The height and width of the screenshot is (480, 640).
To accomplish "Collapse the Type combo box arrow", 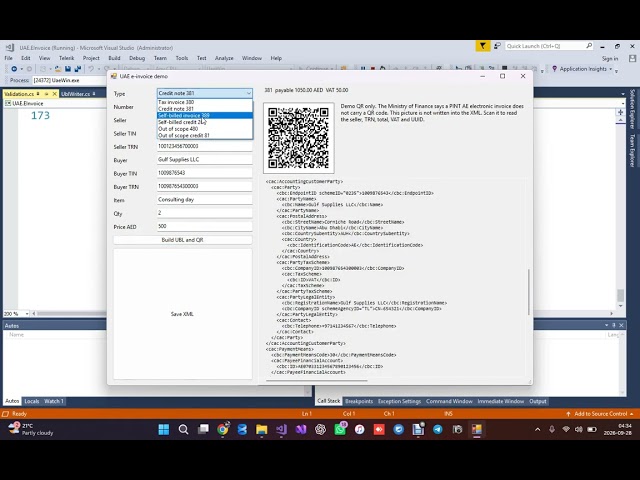I will pyautogui.click(x=248, y=93).
